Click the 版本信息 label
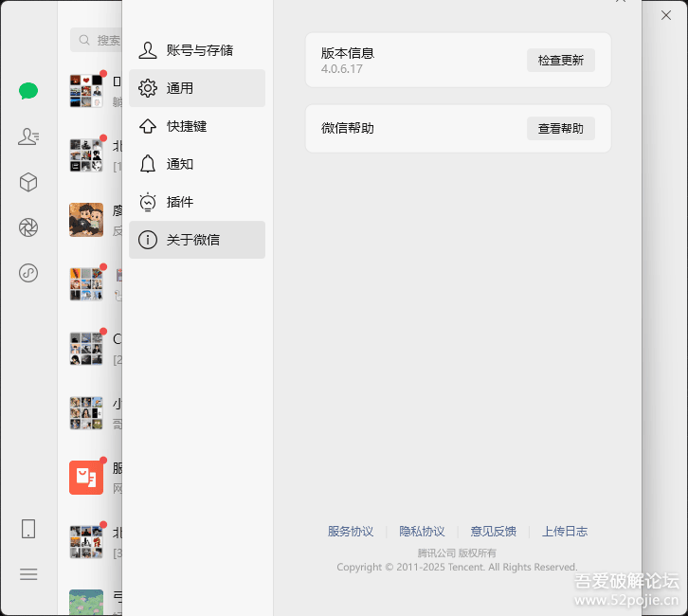Viewport: 688px width, 616px height. coord(348,53)
